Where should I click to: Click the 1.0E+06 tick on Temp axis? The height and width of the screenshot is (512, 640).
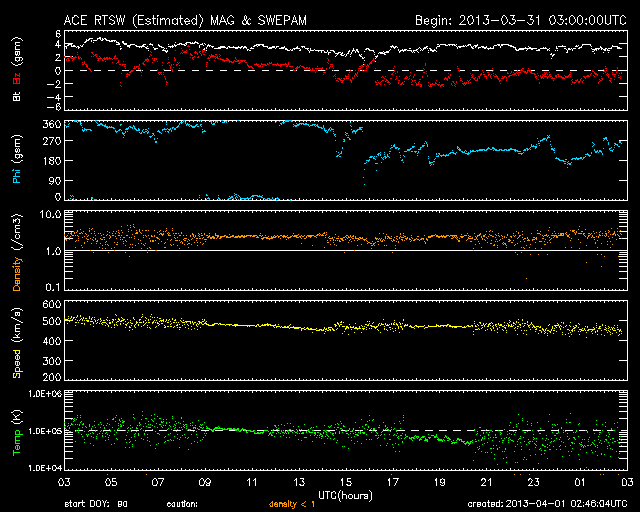tap(42, 394)
